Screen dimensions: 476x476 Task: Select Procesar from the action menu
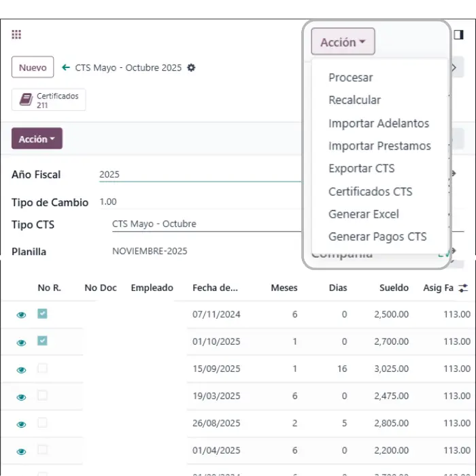(x=350, y=78)
